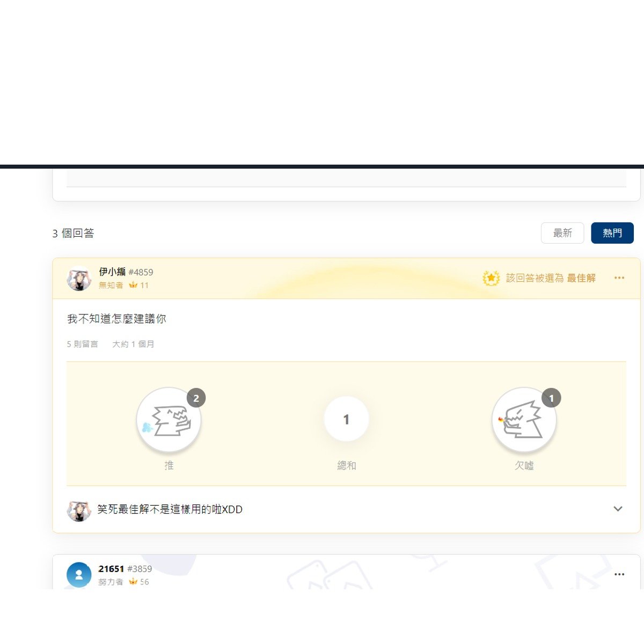Image resolution: width=644 pixels, height=644 pixels.
Task: Click the commenter avatar beside 笑死最佳解 comment
Action: 79,510
